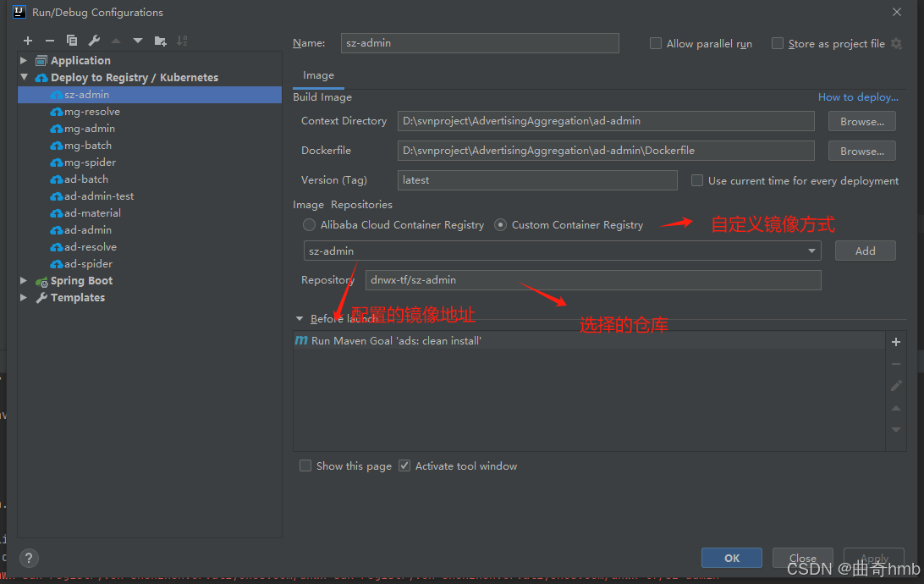Open the sz-admin registry dropdown

coord(562,251)
